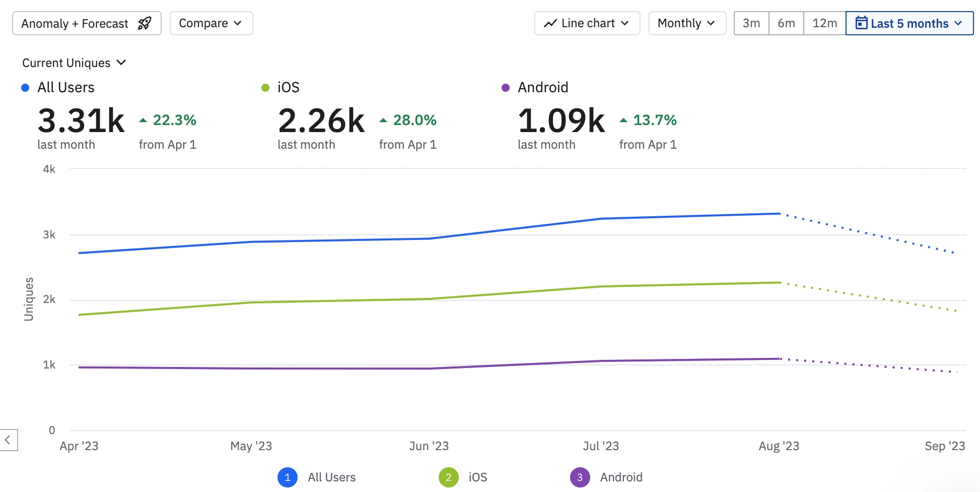Toggle the iOS series in the bottom legend
Viewport: 980px width, 492px height.
click(478, 477)
